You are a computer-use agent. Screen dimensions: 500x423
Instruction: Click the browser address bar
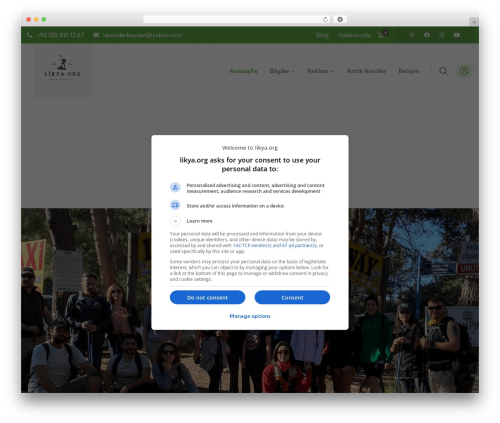click(x=237, y=19)
